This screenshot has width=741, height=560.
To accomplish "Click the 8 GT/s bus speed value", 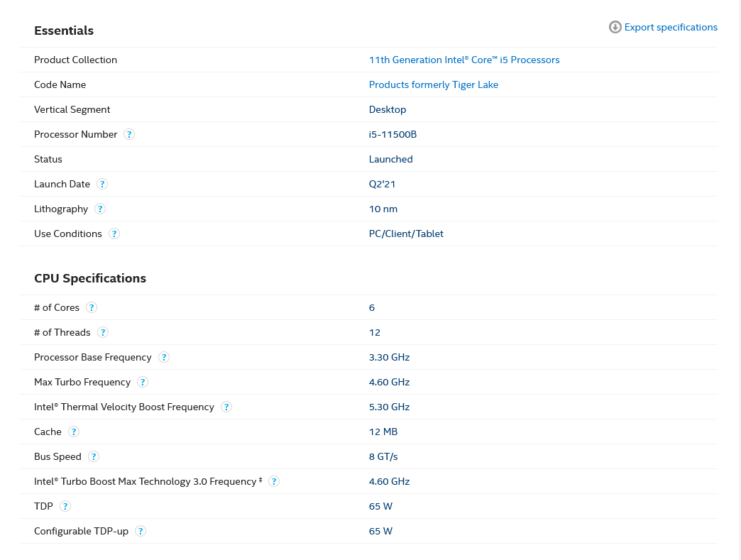I will click(383, 456).
